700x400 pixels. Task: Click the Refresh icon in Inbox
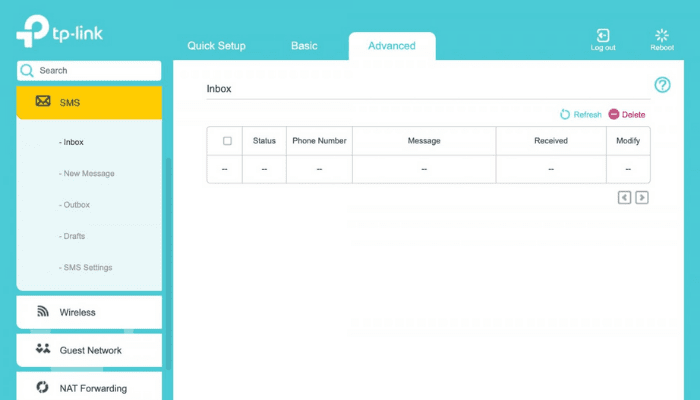click(x=565, y=115)
